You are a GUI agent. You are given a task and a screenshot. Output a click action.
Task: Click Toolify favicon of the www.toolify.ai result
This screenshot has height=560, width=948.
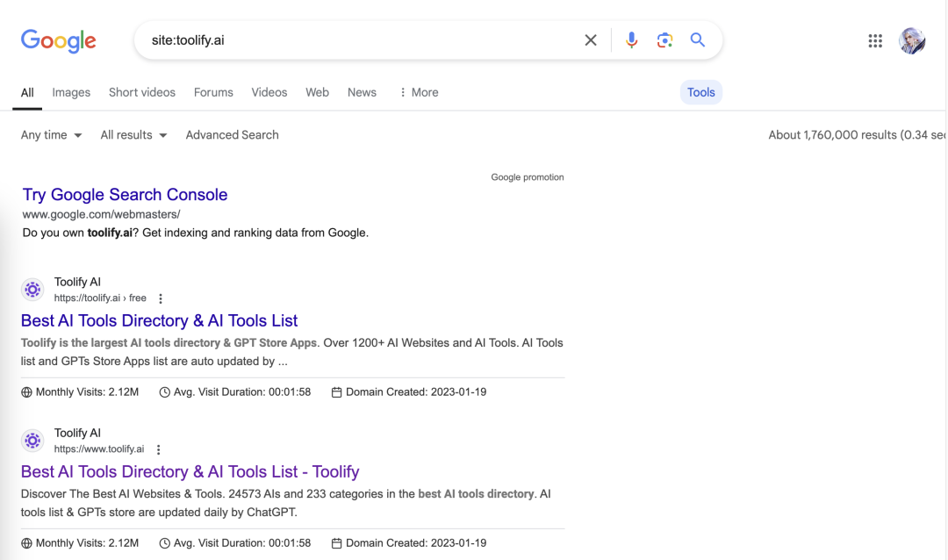pyautogui.click(x=32, y=441)
